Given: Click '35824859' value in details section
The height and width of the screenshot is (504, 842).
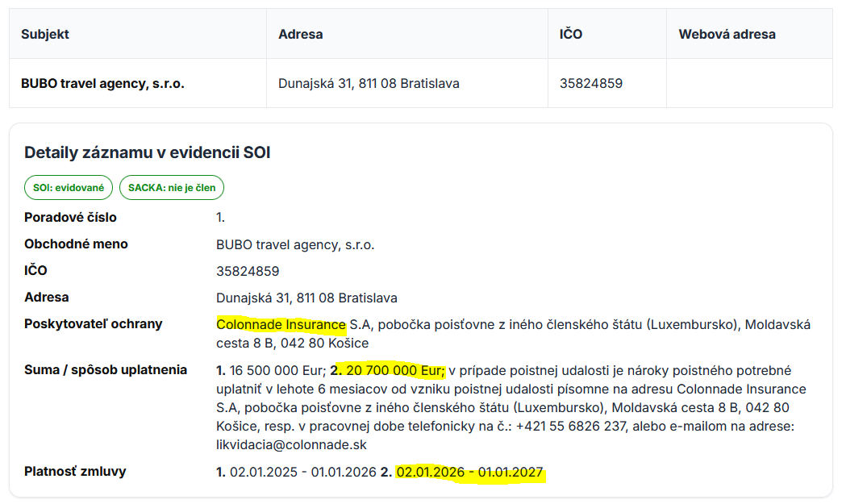Looking at the screenshot, I should tap(248, 271).
